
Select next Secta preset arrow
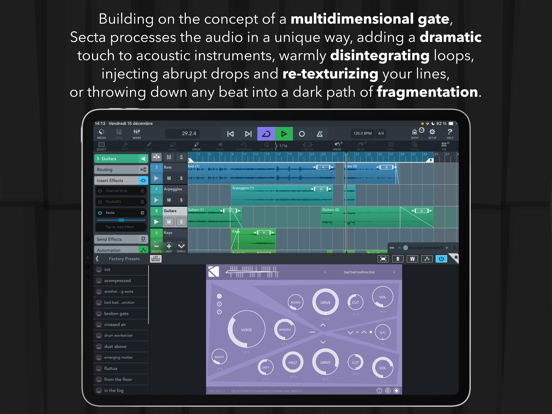(394, 272)
